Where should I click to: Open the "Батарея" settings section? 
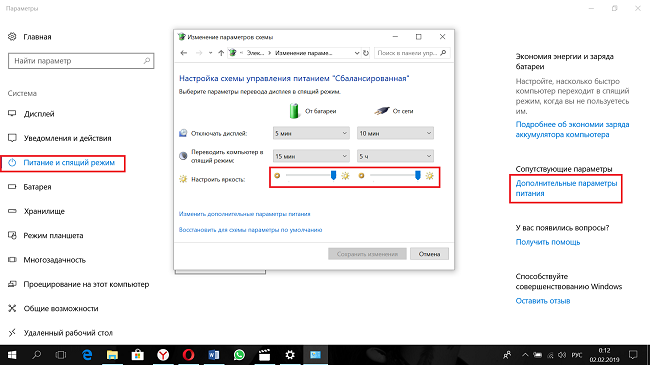point(37,187)
